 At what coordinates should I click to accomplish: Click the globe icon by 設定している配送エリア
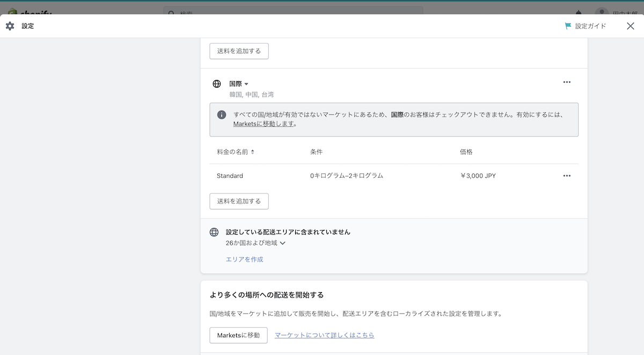click(214, 232)
